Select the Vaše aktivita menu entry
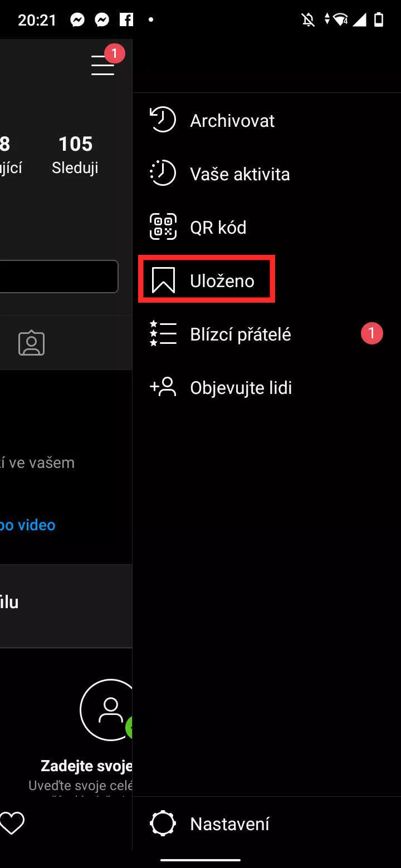 [267, 174]
